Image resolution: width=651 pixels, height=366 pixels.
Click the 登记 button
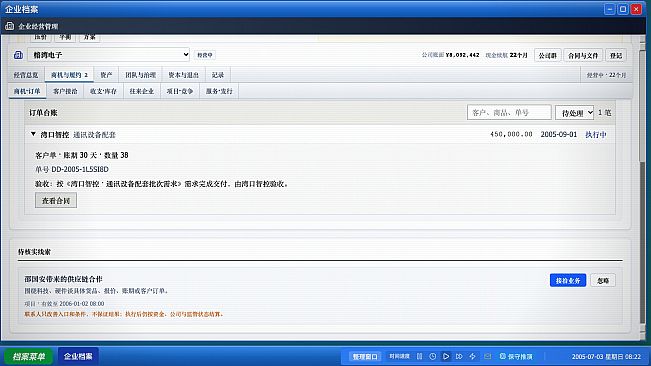616,55
